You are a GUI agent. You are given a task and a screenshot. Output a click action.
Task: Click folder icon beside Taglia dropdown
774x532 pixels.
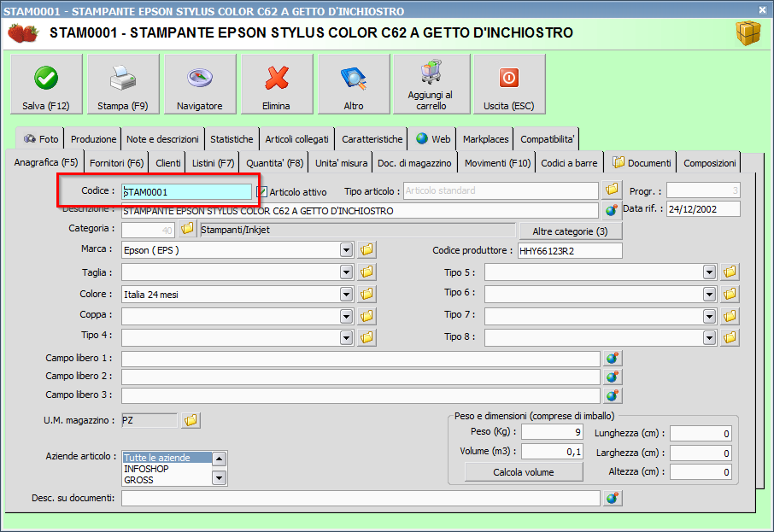point(366,272)
